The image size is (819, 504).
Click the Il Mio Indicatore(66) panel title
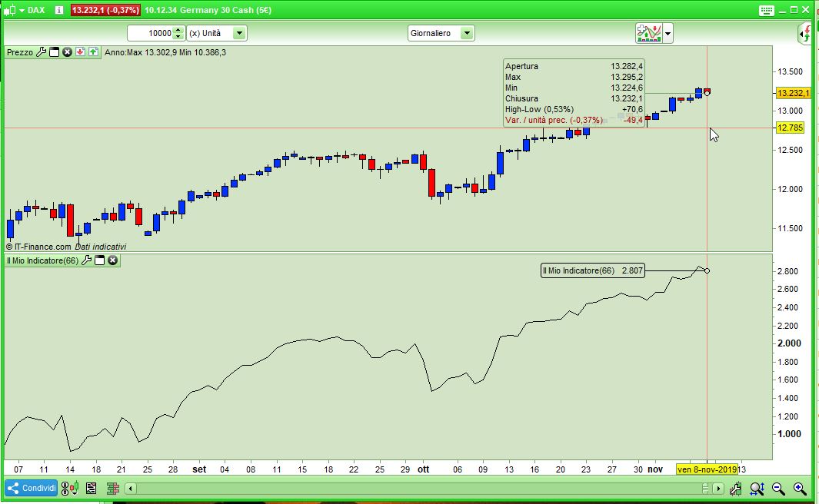(42, 260)
